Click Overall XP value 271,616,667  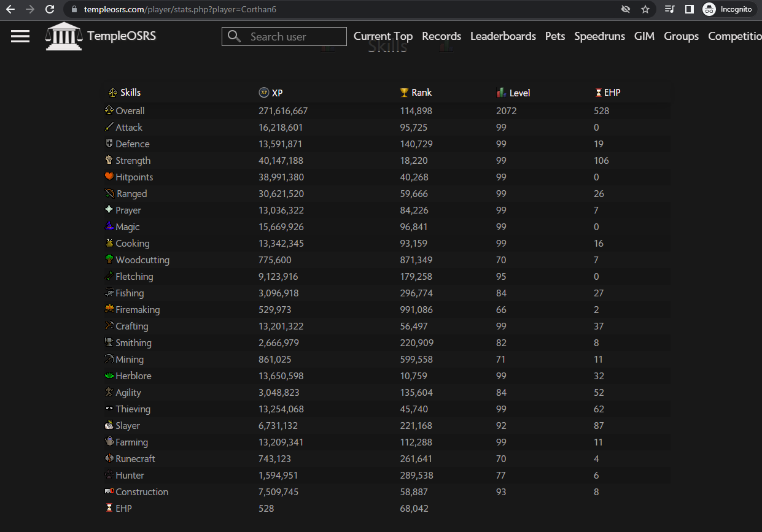click(283, 110)
